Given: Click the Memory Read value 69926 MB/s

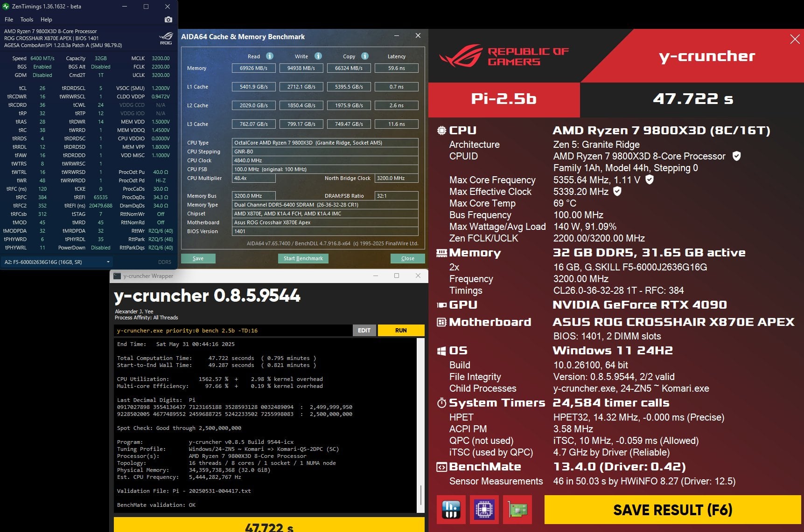Looking at the screenshot, I should pyautogui.click(x=254, y=68).
